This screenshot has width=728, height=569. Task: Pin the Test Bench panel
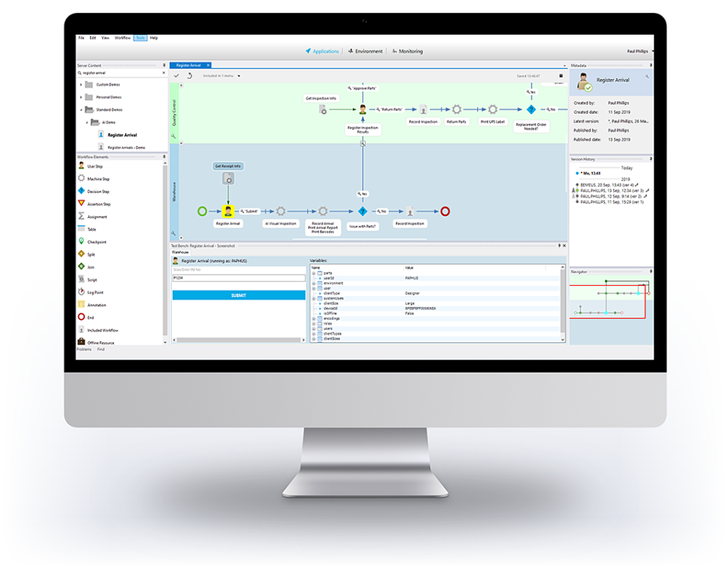[558, 245]
